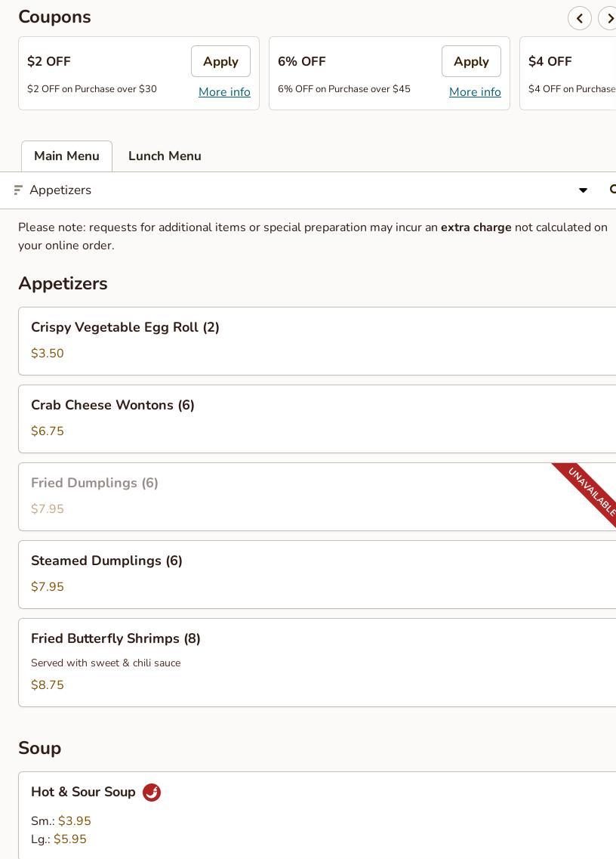
Task: Switch to the Main Menu tab
Action: click(66, 156)
